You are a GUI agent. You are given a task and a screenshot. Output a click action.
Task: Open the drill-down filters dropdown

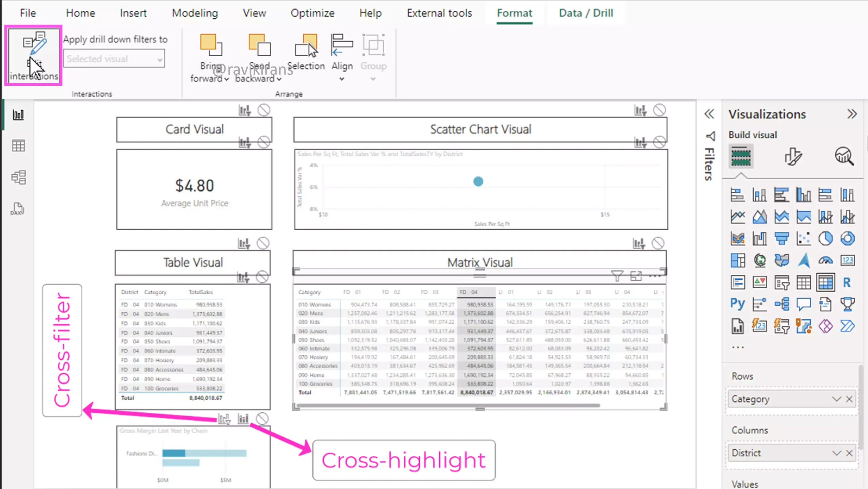point(159,58)
